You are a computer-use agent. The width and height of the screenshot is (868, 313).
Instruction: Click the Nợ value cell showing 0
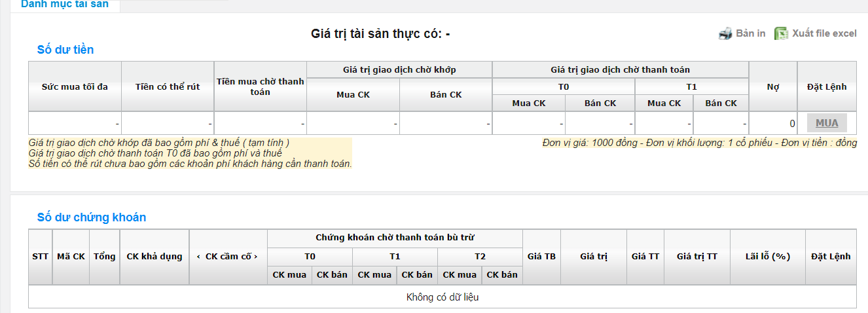[773, 123]
